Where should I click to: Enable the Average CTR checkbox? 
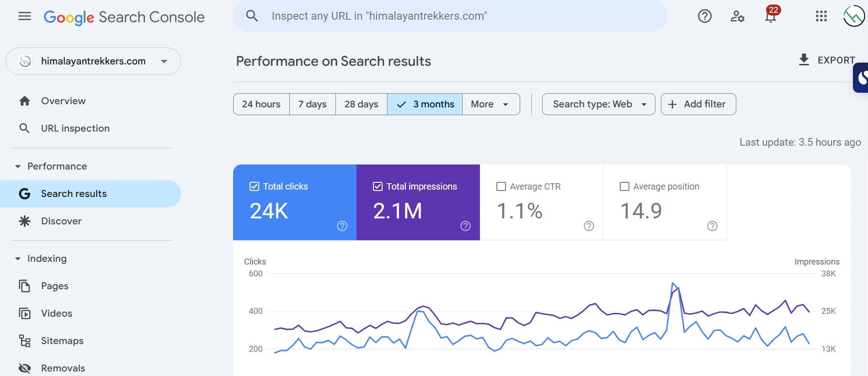click(x=501, y=186)
